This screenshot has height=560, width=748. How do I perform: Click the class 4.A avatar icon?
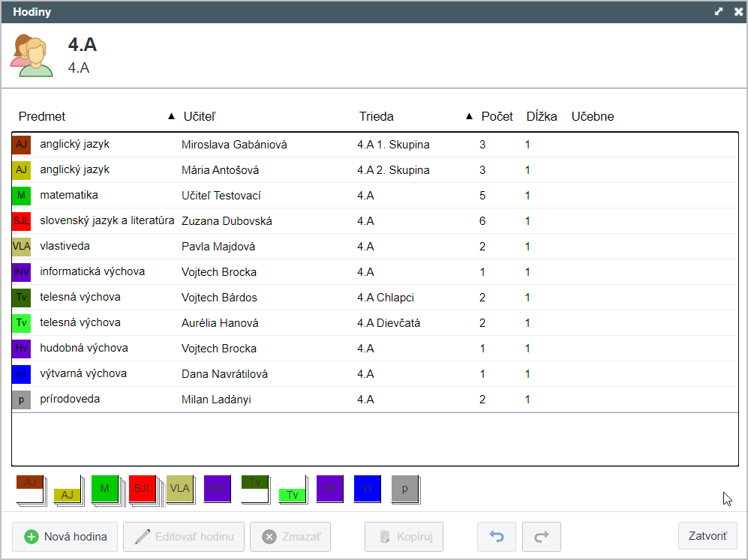point(32,56)
